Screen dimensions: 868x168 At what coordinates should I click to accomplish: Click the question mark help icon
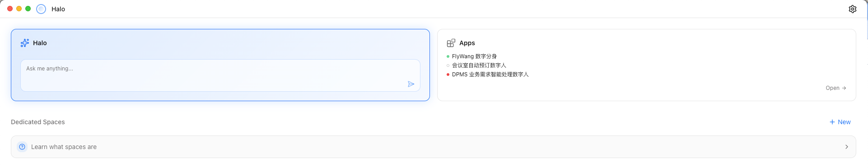(22, 147)
